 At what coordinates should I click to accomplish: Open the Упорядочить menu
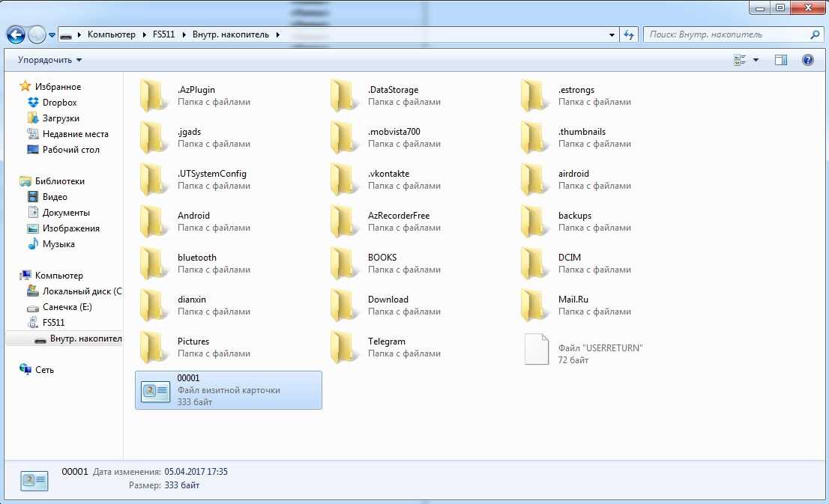(50, 60)
